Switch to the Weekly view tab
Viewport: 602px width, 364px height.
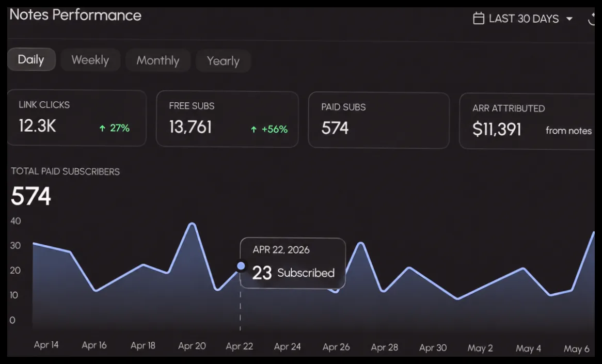(90, 60)
